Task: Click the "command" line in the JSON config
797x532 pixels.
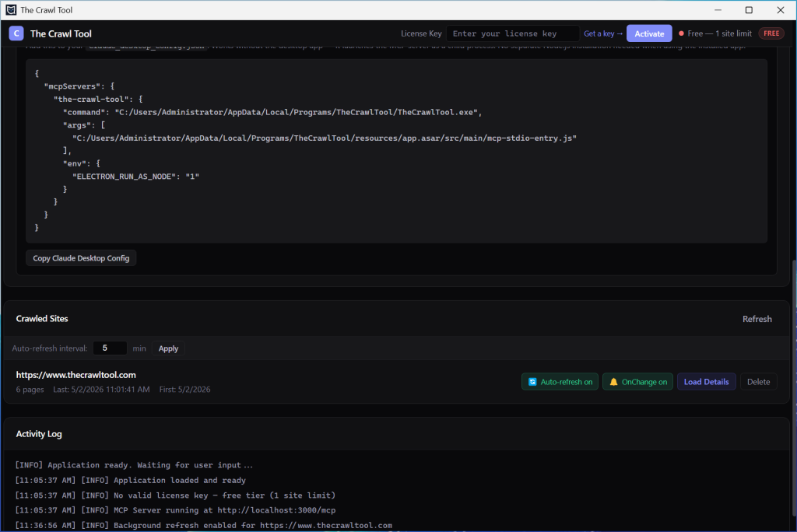Action: coord(272,112)
